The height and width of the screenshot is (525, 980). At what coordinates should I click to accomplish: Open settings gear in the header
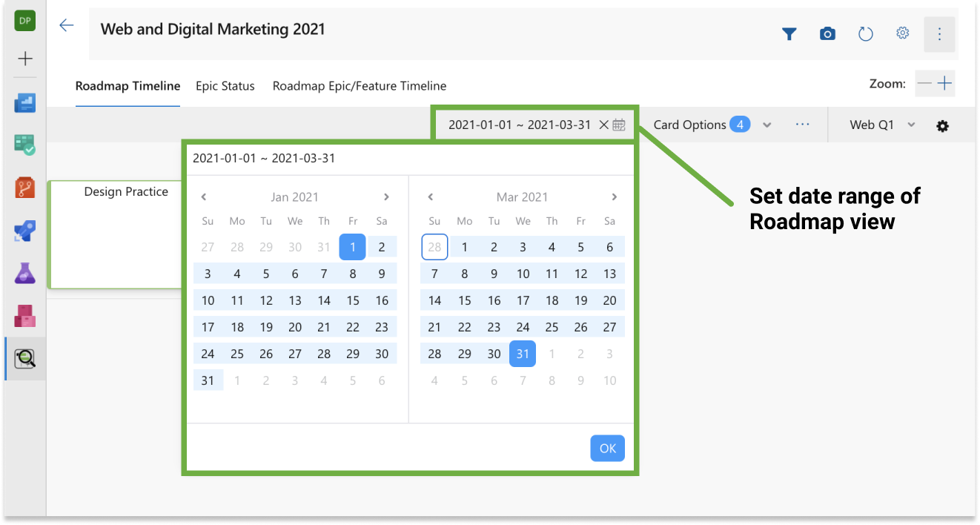click(902, 33)
